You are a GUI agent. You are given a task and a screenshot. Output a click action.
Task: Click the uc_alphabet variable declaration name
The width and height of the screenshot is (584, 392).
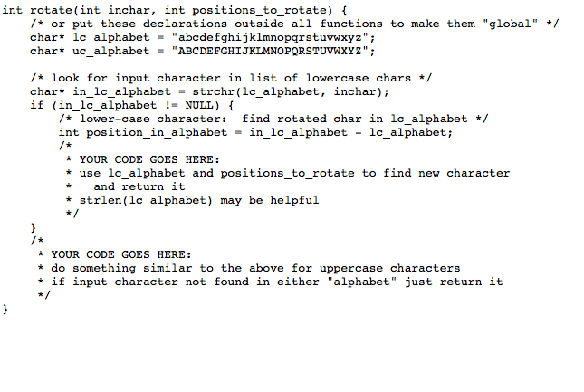tap(111, 51)
